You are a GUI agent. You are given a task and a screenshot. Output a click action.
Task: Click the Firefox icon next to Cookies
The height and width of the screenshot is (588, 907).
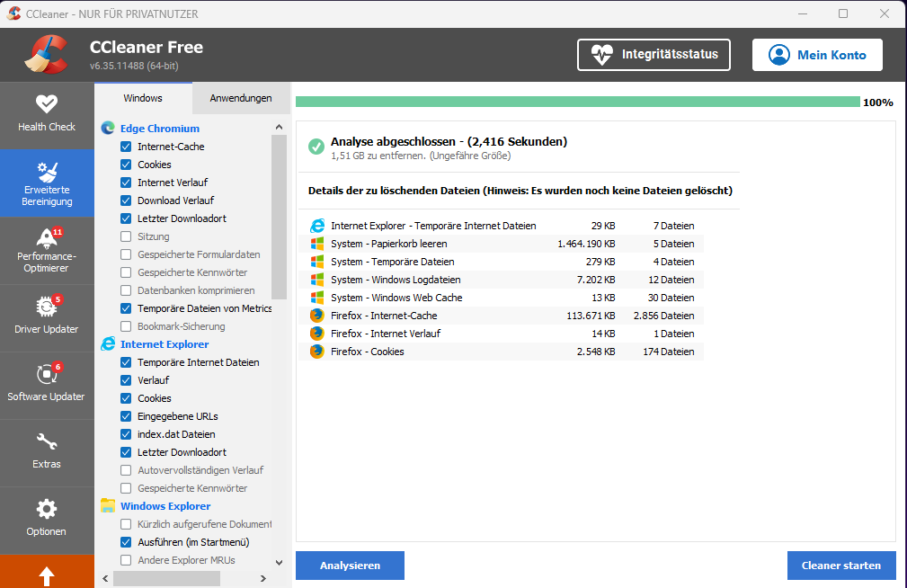[x=317, y=352]
